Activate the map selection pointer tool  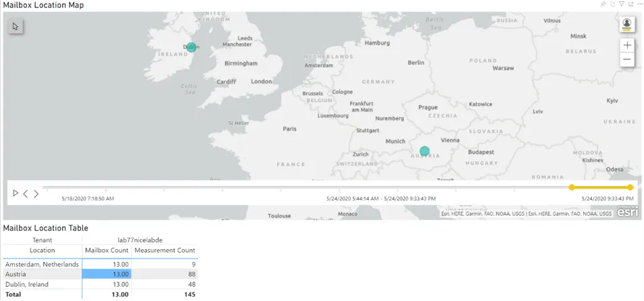tap(16, 26)
